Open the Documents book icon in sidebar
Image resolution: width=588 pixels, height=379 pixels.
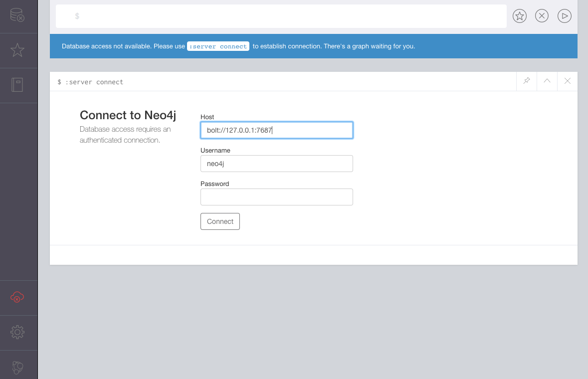pyautogui.click(x=17, y=85)
